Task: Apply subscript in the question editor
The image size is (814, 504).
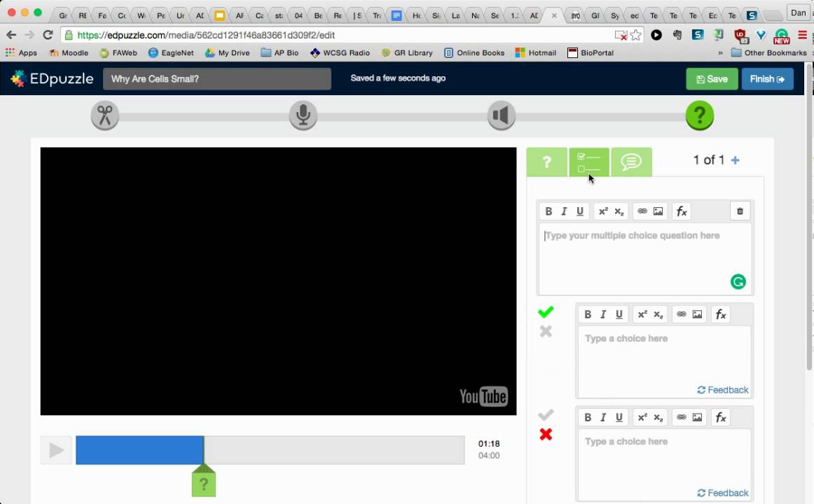Action: (x=619, y=211)
